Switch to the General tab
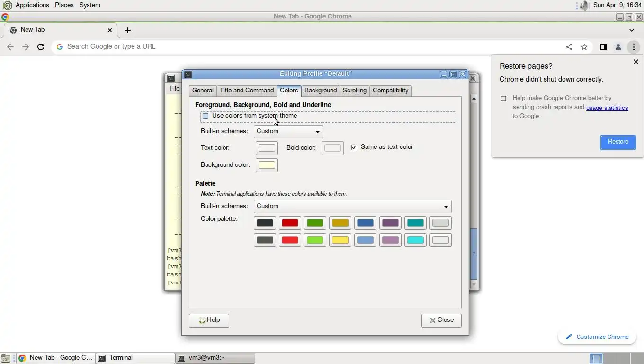 [203, 91]
